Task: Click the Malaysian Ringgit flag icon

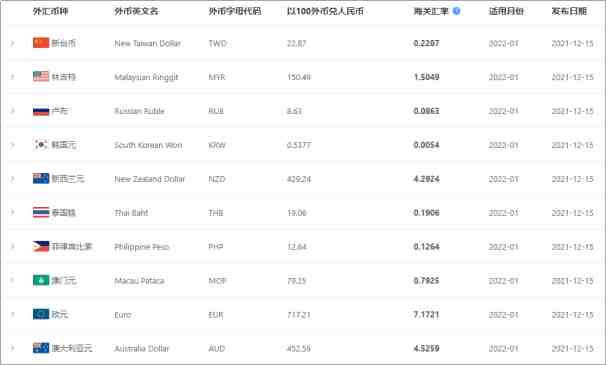Action: click(41, 77)
